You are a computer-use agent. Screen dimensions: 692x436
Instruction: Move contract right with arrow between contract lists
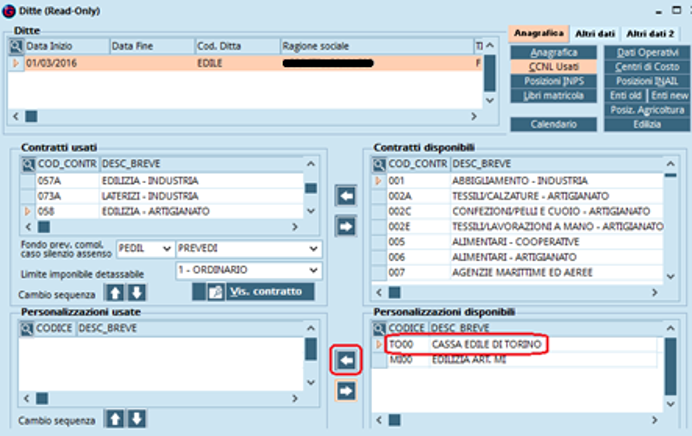click(x=346, y=226)
